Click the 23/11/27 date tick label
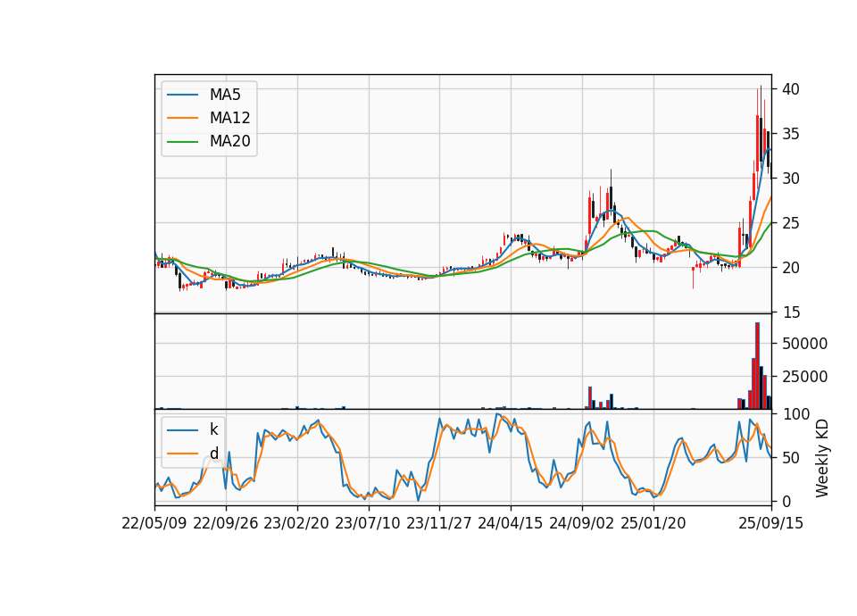 pos(439,523)
